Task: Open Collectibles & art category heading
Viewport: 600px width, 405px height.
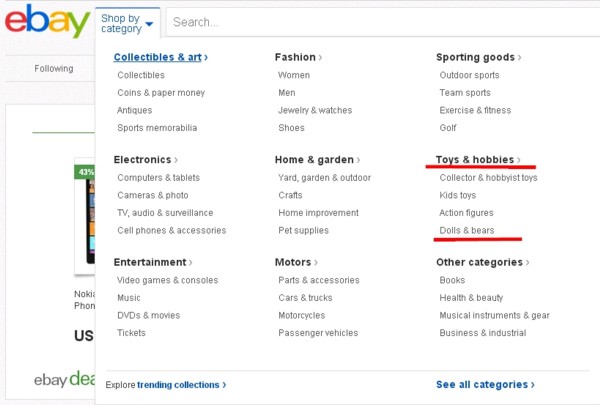Action: [x=160, y=57]
